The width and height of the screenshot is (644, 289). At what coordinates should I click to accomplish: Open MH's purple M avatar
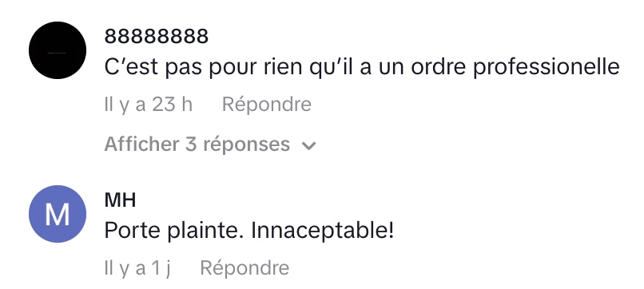point(58,214)
